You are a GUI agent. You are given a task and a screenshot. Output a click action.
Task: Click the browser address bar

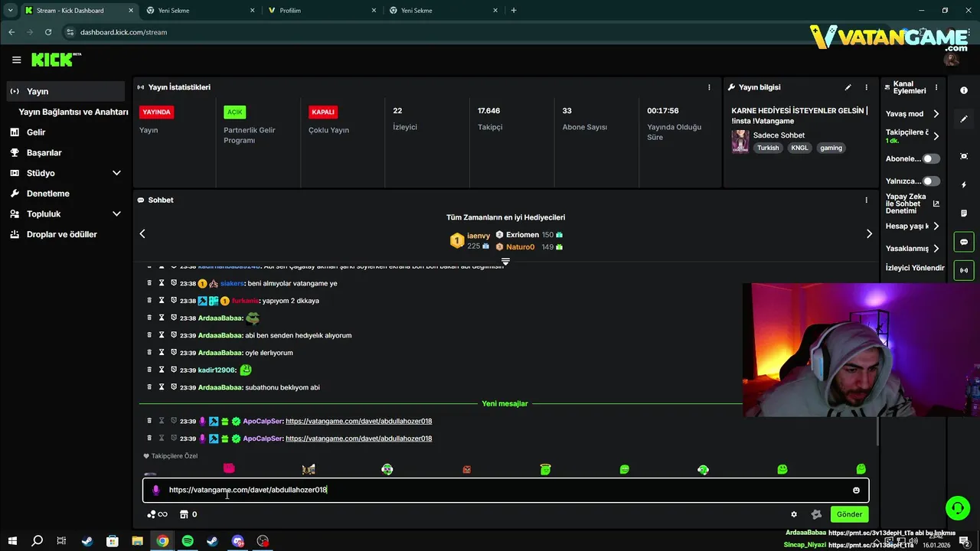click(x=429, y=32)
